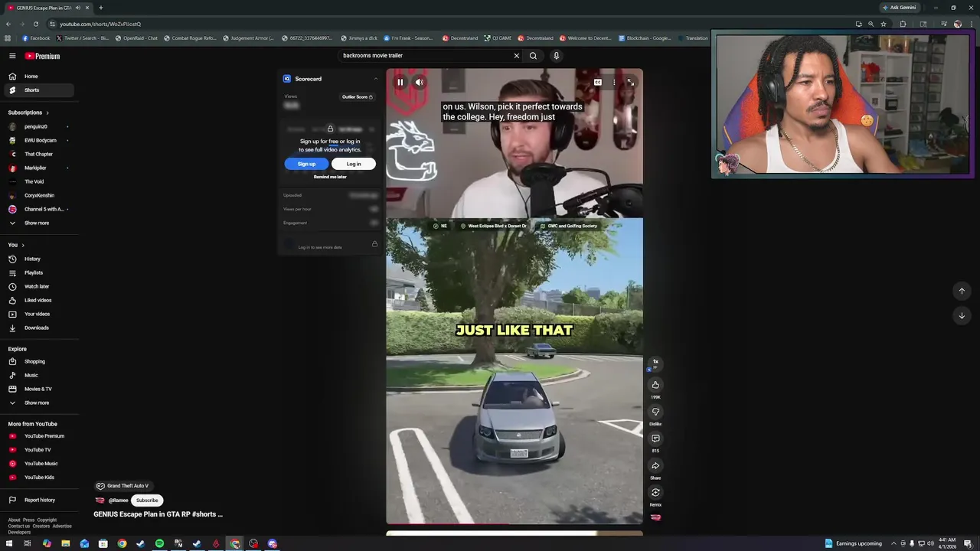Open Home in the sidebar
This screenshot has width=980, height=551.
38,77
